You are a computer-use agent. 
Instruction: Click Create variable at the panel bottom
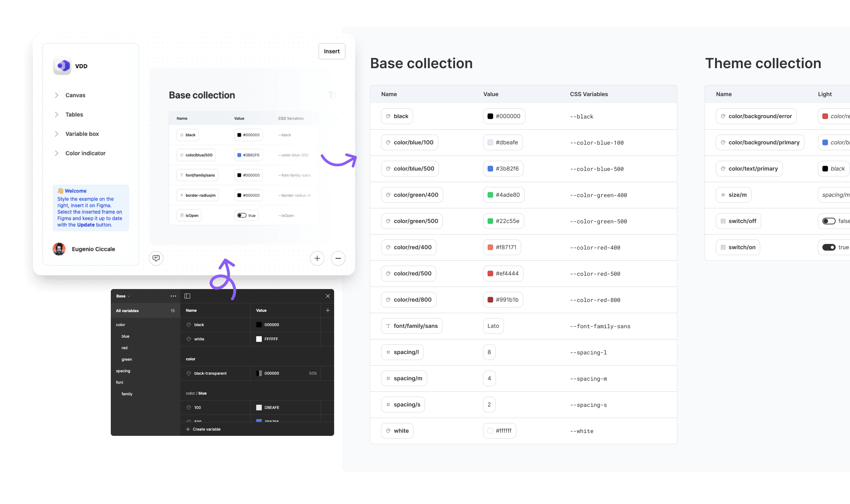[x=203, y=429]
